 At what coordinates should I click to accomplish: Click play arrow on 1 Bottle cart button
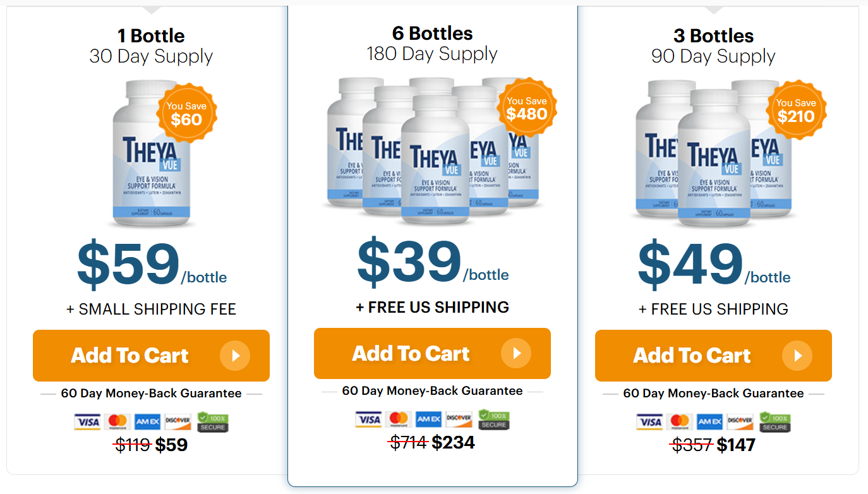[x=235, y=356]
